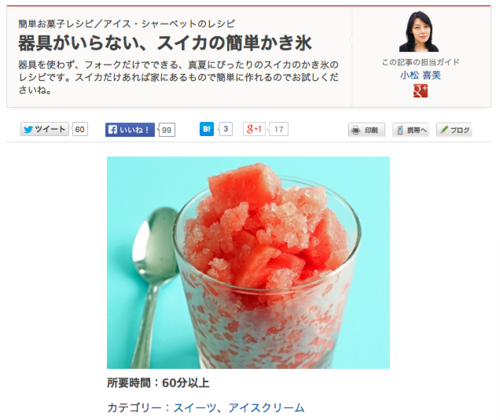The height and width of the screenshot is (420, 500).
Task: Open the author link 小松 喜美
Action: pyautogui.click(x=420, y=75)
